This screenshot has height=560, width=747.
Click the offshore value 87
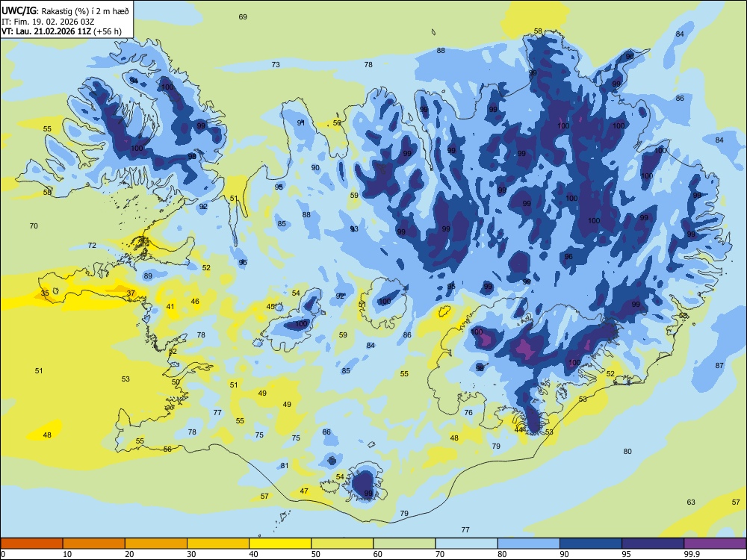pyautogui.click(x=719, y=366)
